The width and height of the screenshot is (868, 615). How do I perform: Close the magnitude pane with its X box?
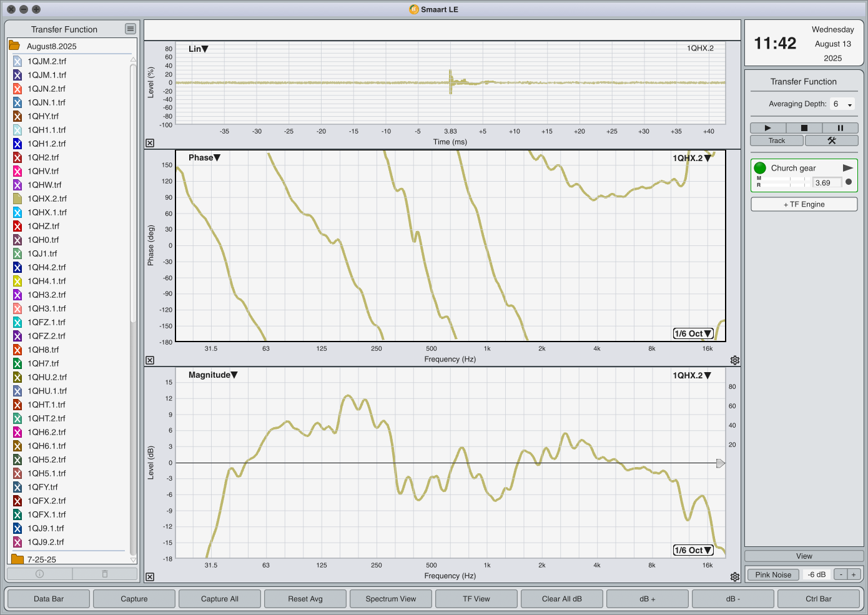coord(150,577)
